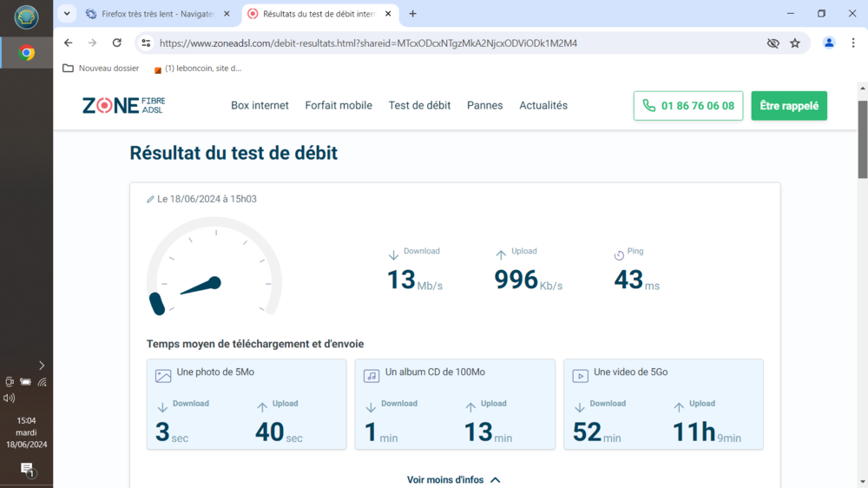Collapse details with Voir moins d'infos
The height and width of the screenshot is (488, 868).
point(453,479)
